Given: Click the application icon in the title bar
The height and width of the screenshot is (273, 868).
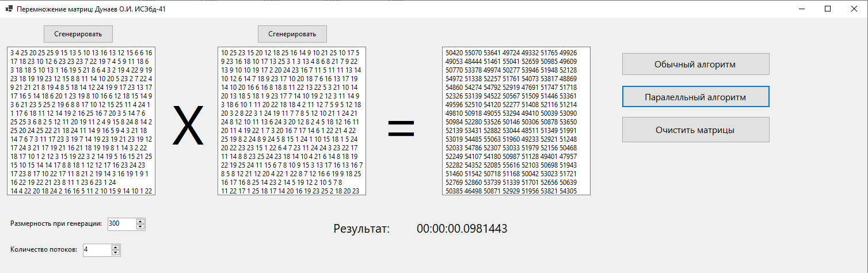Looking at the screenshot, I should 9,9.
